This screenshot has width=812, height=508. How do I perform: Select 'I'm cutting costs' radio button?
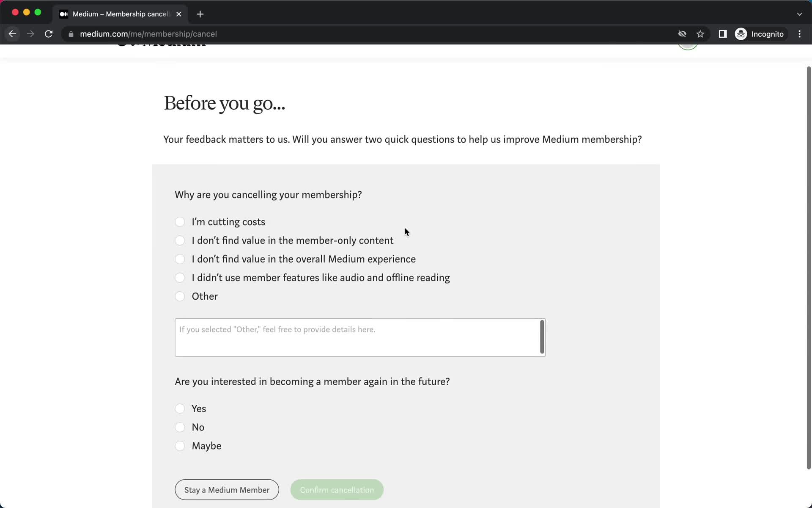180,222
